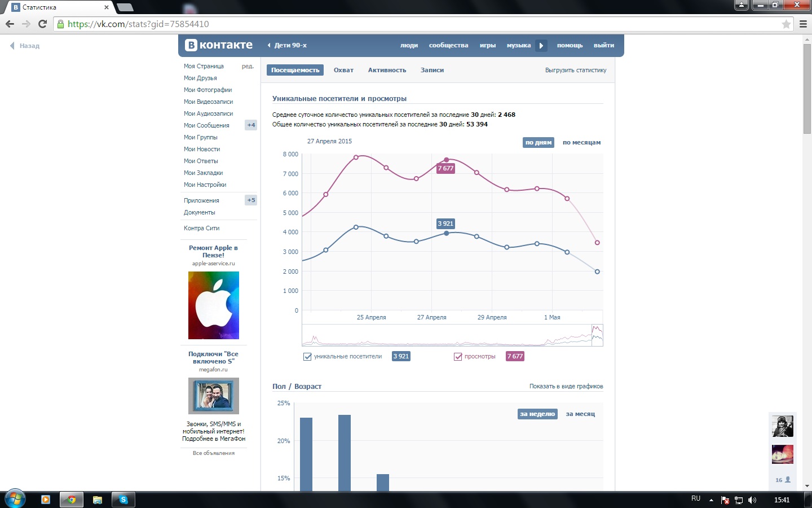Screen dimensions: 812x508
Task: Show hidden tray icons arrow
Action: (x=711, y=500)
